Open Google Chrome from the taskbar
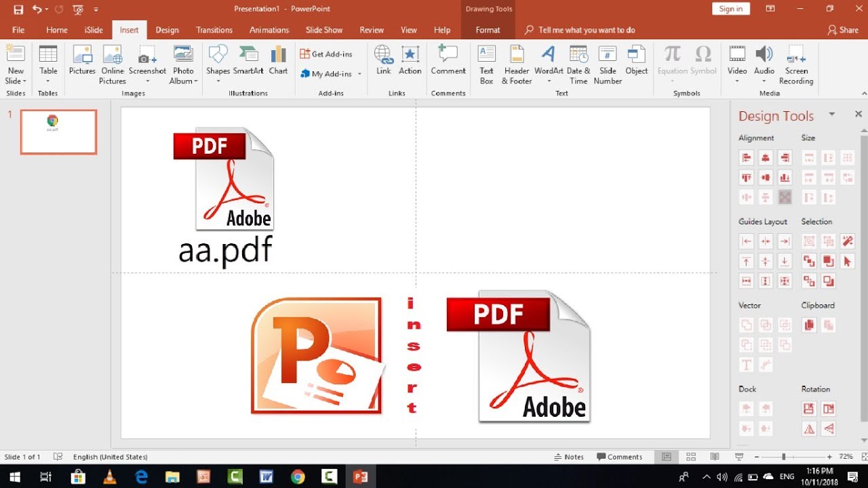 click(x=298, y=476)
